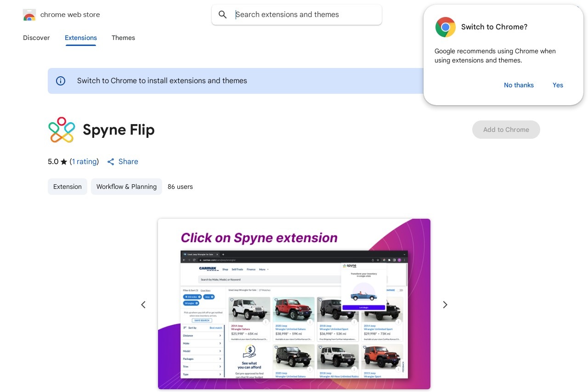Dismiss the popup with No thanks

[x=519, y=85]
